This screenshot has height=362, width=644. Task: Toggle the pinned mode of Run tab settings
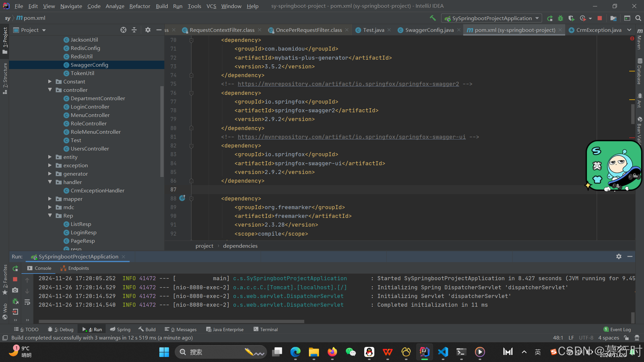(619, 256)
